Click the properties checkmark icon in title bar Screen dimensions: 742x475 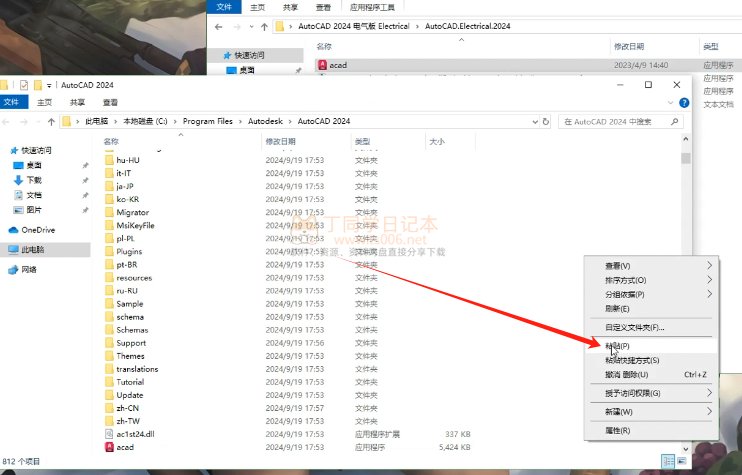click(x=23, y=85)
